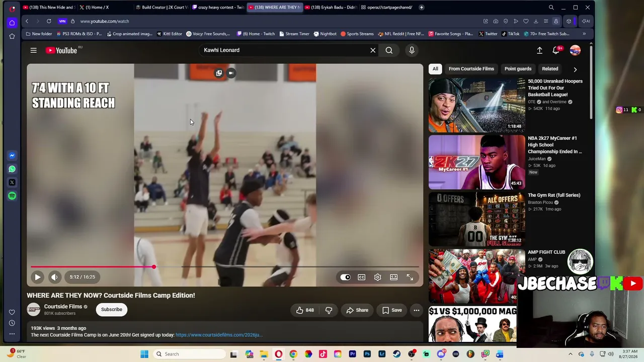Image resolution: width=644 pixels, height=362 pixels.
Task: Open the 50,000 Unranked Hoopers video thumbnail
Action: (x=476, y=105)
